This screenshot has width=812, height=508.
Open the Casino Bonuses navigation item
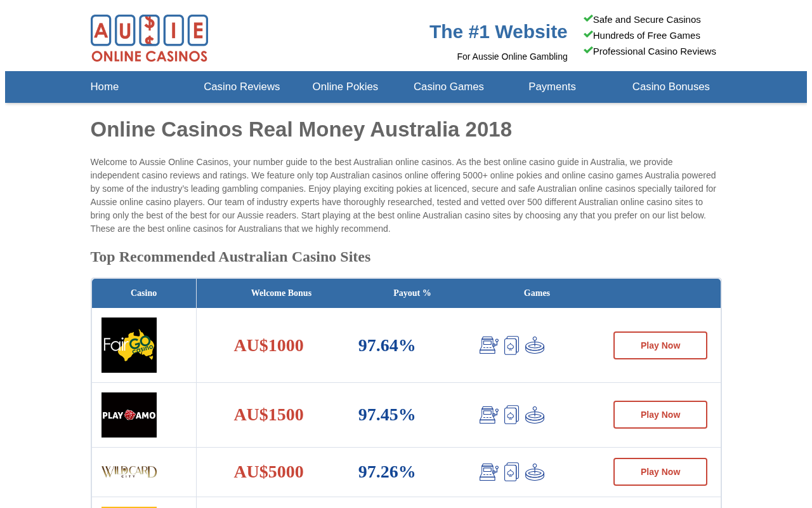(x=671, y=87)
